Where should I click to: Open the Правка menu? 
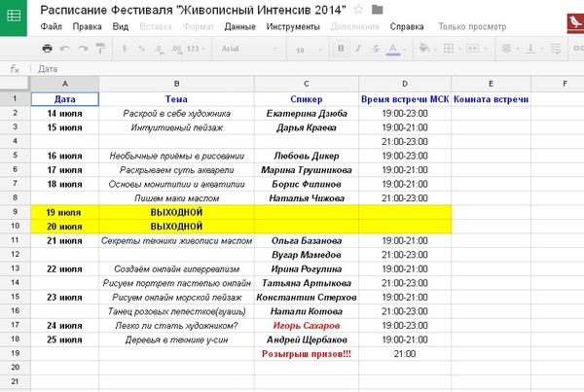pyautogui.click(x=88, y=27)
